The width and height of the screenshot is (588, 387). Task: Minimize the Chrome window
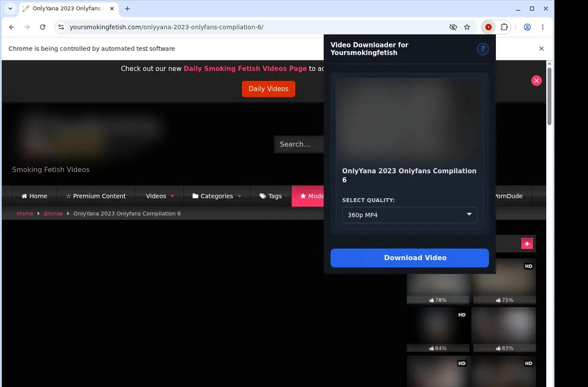(x=519, y=8)
